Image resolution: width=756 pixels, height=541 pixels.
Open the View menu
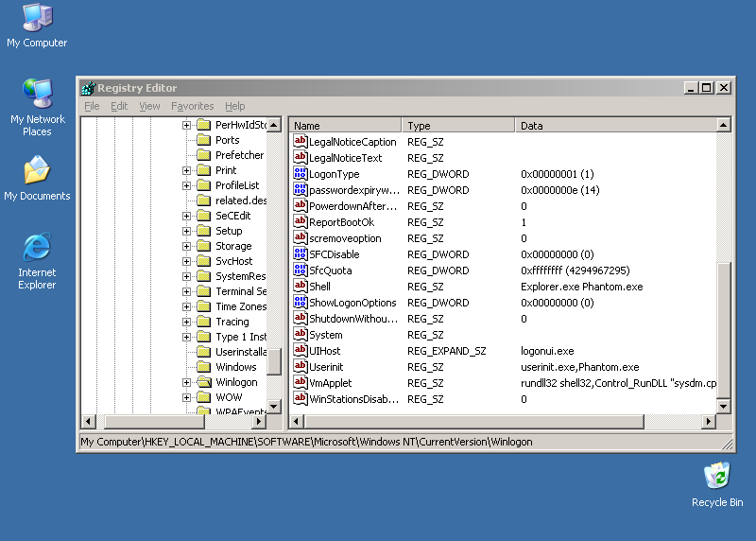[149, 106]
